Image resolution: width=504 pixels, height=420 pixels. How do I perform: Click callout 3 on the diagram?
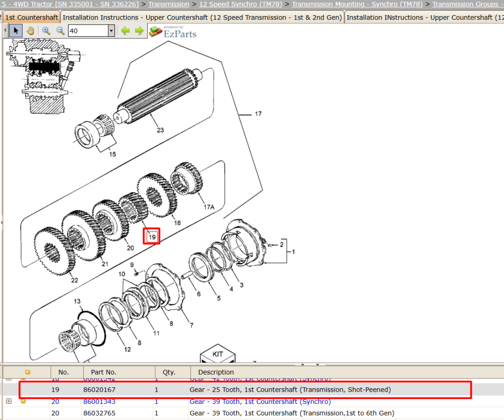[241, 285]
